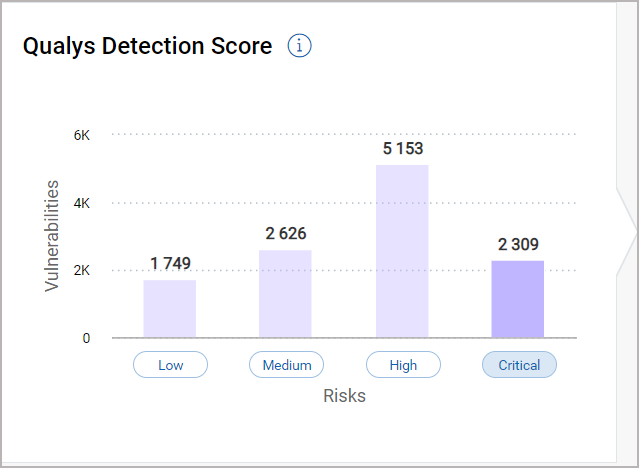Image resolution: width=639 pixels, height=468 pixels.
Task: Toggle the Medium risk filter pill
Action: (286, 365)
